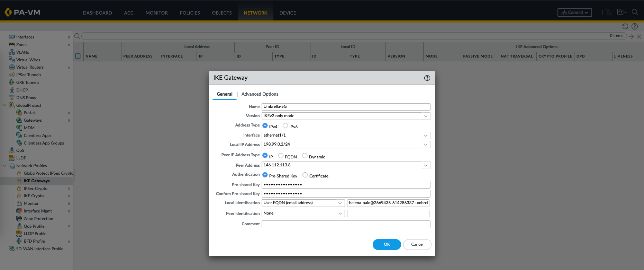This screenshot has width=644, height=270.
Task: Click the Virtual Routers sidebar icon
Action: tap(12, 67)
